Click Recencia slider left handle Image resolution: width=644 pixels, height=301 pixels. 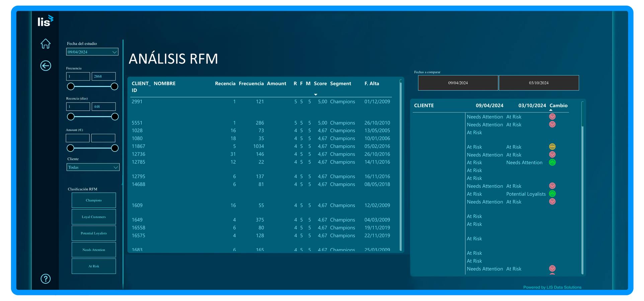click(x=71, y=117)
